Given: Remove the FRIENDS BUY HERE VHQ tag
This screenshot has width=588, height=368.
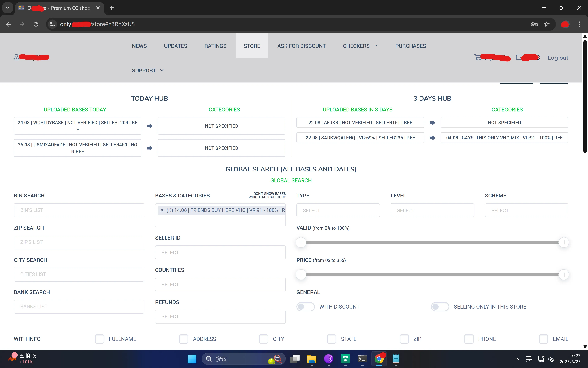Looking at the screenshot, I should [162, 210].
